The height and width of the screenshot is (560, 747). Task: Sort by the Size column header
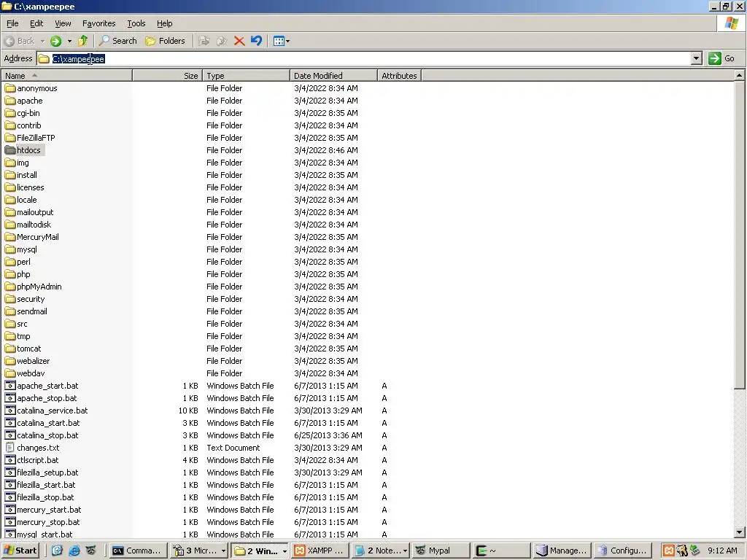click(x=167, y=76)
